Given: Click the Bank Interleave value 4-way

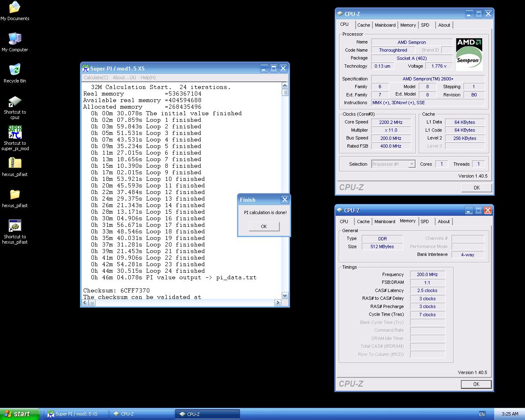Looking at the screenshot, I should (468, 255).
